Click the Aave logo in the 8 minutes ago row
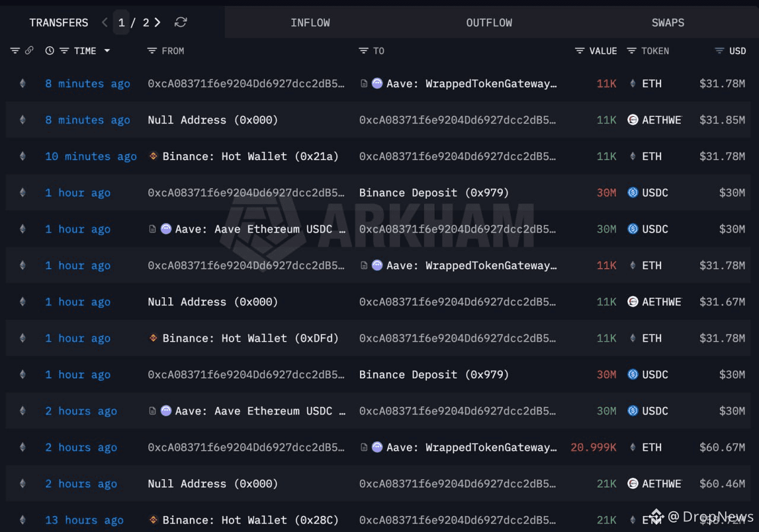The width and height of the screenshot is (759, 532). pyautogui.click(x=377, y=84)
